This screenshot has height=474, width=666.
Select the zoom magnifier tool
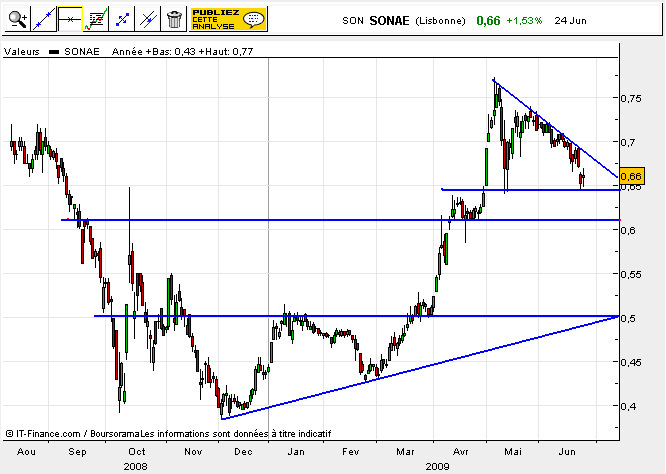(x=17, y=19)
